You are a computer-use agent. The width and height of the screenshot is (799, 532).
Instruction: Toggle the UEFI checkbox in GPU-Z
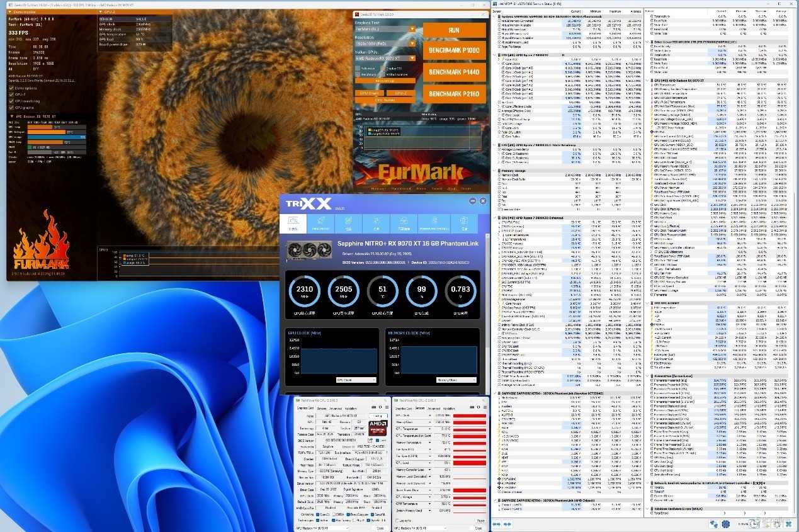(377, 441)
